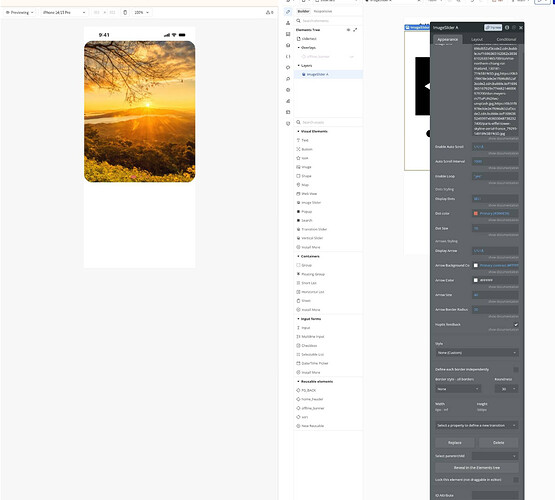The height and width of the screenshot is (500, 555).
Task: Collapse the Visual Elements section
Action: coord(298,131)
